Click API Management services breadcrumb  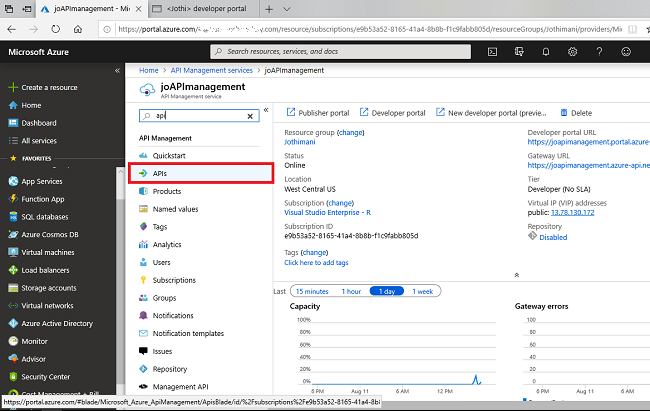[x=211, y=71]
